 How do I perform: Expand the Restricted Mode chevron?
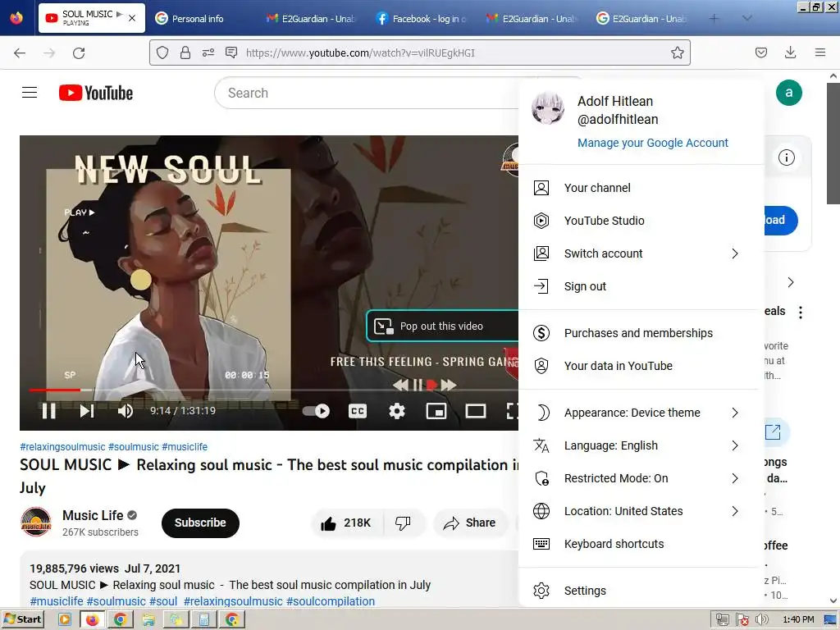[x=735, y=478]
